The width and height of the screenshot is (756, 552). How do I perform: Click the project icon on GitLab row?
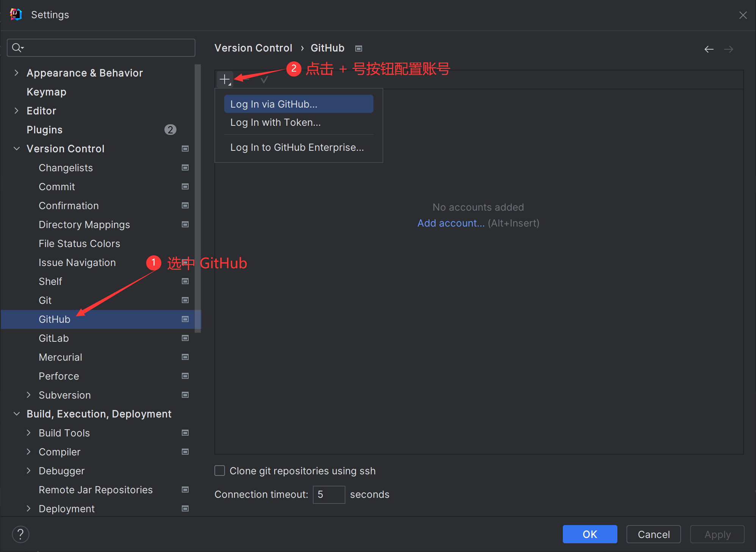tap(185, 338)
